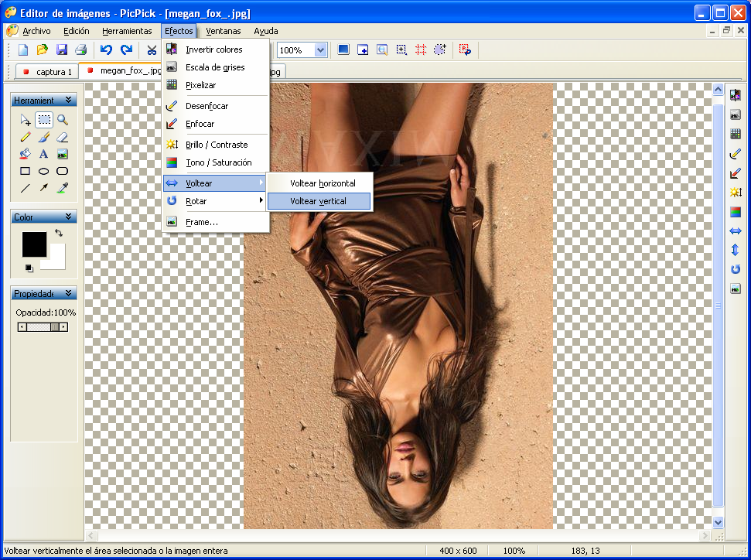
Task: Click the Undo toolbar icon
Action: pos(106,50)
